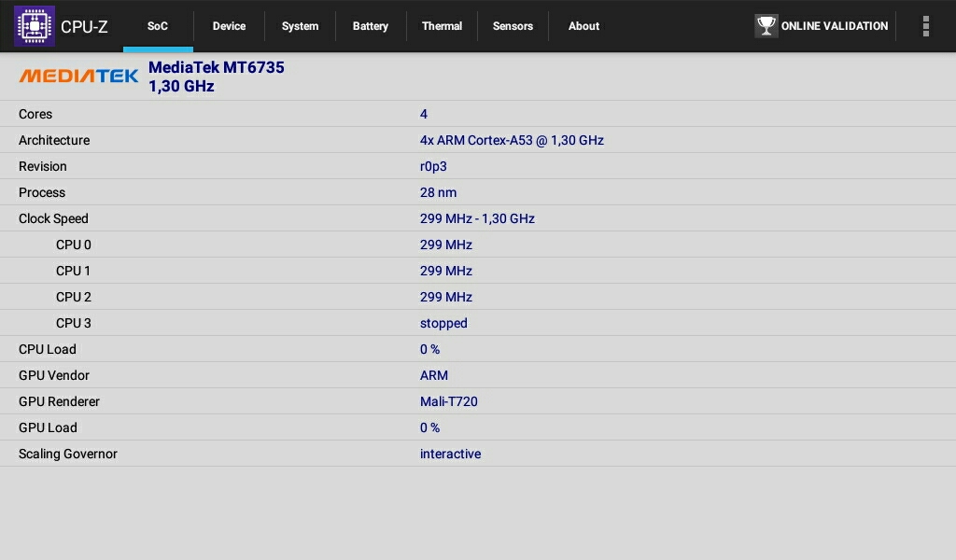Select the Clock Speed row label
Viewport: 956px width, 560px height.
coord(53,218)
